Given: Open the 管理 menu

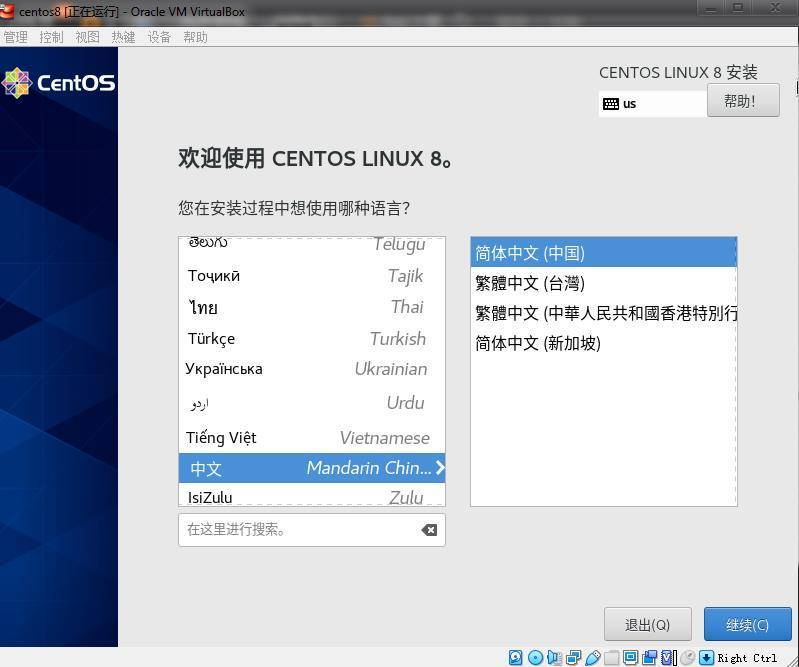Looking at the screenshot, I should coord(15,37).
